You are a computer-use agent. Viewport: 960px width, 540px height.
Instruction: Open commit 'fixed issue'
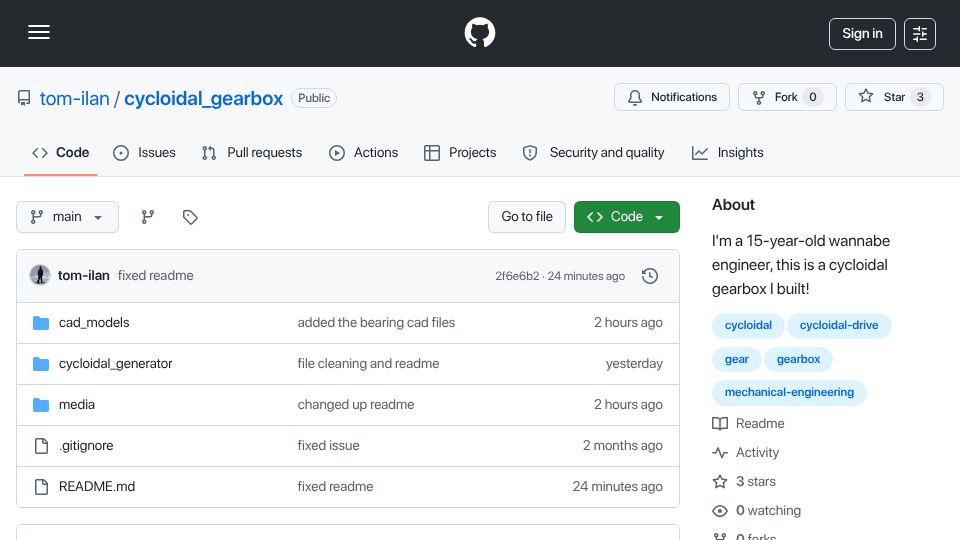click(x=328, y=446)
